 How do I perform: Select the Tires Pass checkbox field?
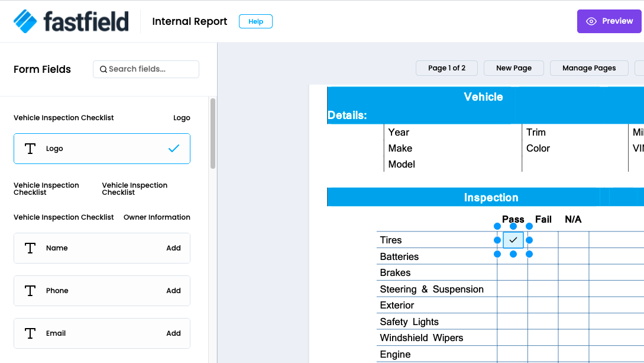click(x=513, y=240)
